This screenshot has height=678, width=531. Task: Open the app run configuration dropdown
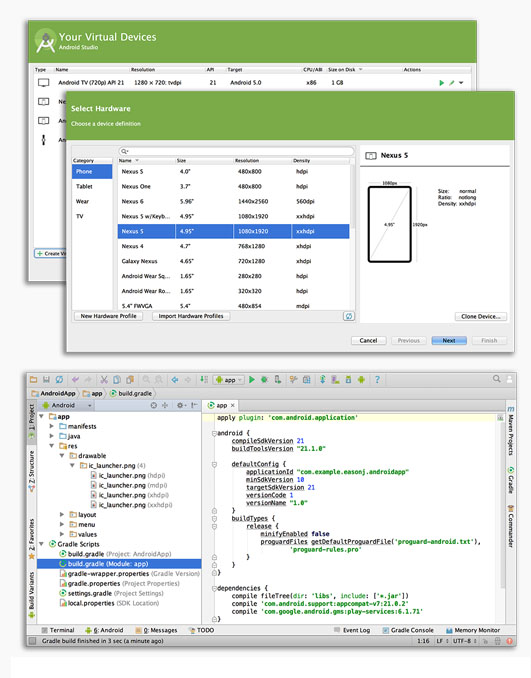pos(229,380)
